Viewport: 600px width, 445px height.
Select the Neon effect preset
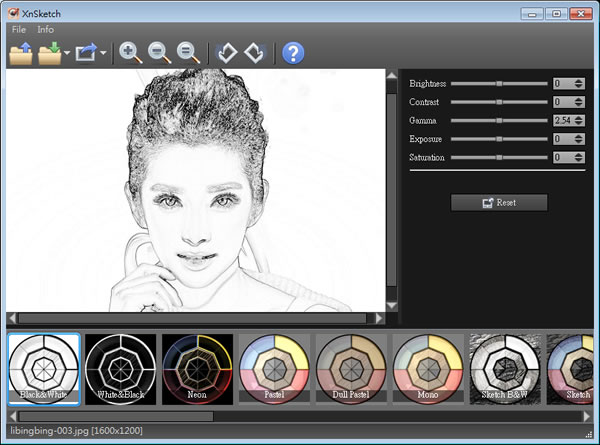click(x=197, y=369)
